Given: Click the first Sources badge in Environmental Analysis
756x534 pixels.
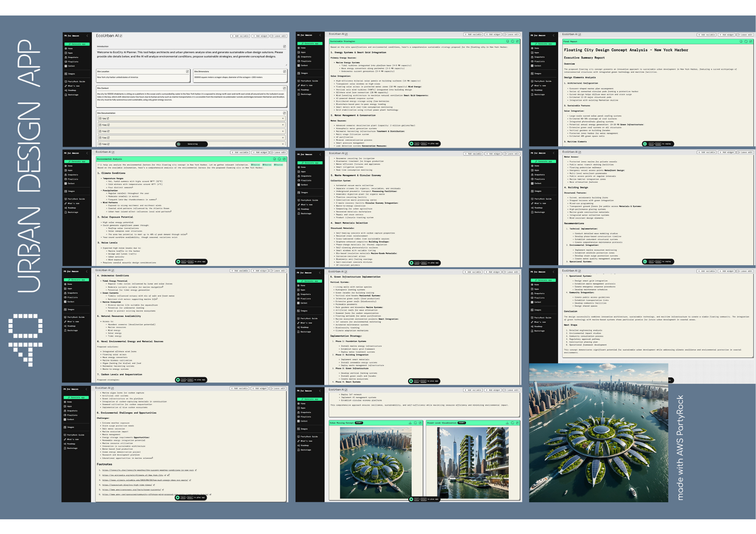Looking at the screenshot, I should pyautogui.click(x=256, y=165).
